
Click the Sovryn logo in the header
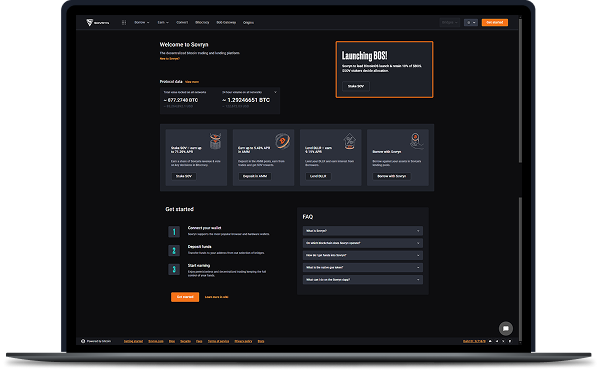pos(98,23)
